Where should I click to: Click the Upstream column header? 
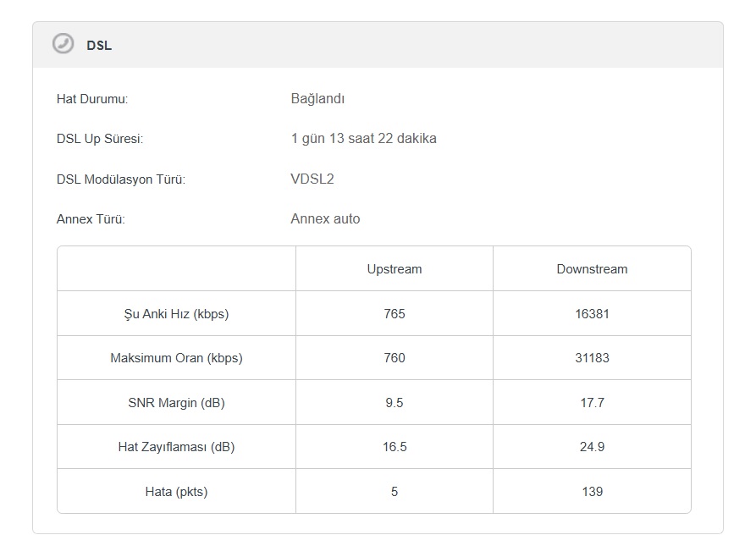tap(395, 269)
